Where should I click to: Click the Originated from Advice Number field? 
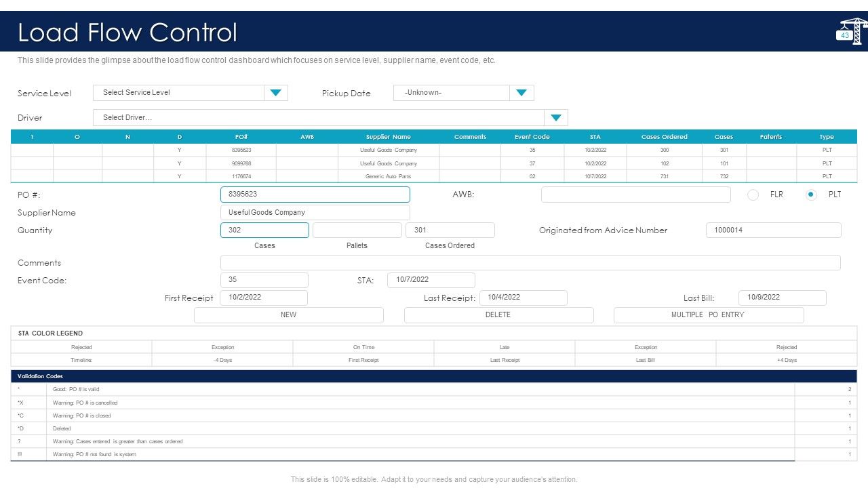[x=774, y=230]
